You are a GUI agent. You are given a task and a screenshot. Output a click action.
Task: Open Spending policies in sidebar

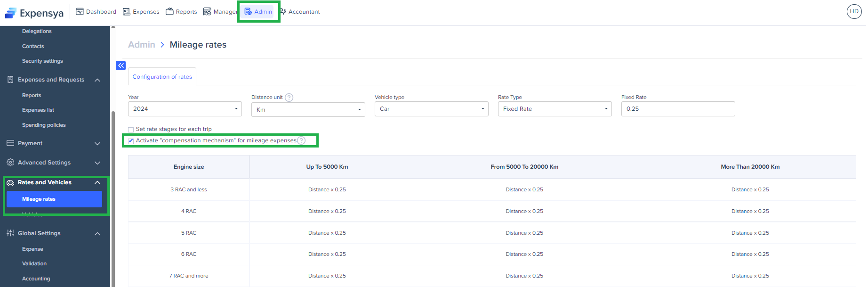tap(44, 125)
